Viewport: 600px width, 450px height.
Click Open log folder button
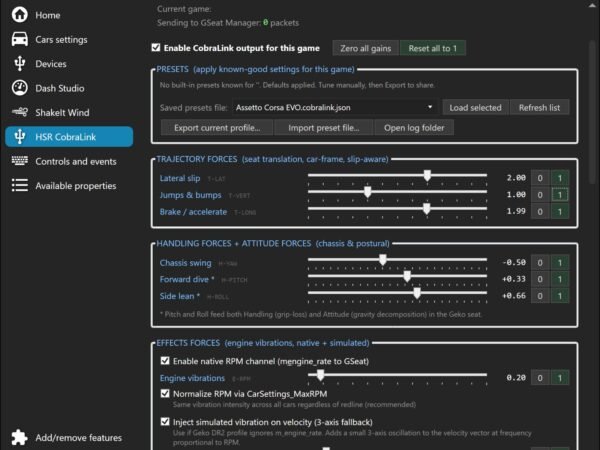pos(414,128)
